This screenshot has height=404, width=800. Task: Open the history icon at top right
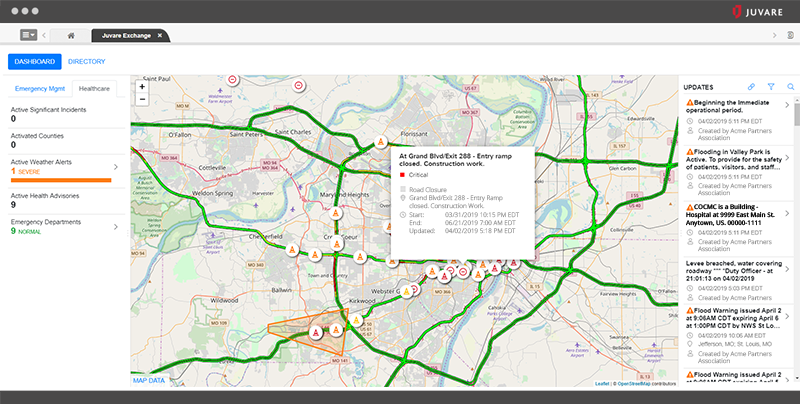[790, 35]
